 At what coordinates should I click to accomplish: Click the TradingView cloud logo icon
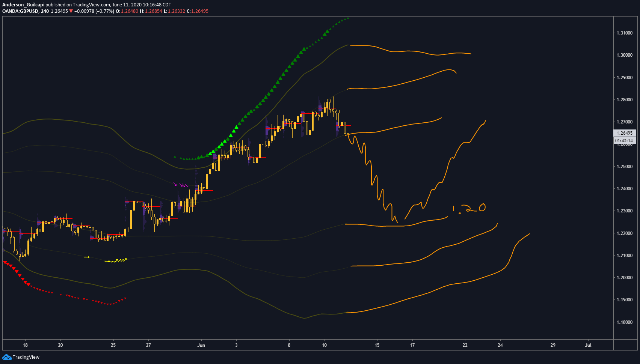pyautogui.click(x=7, y=357)
